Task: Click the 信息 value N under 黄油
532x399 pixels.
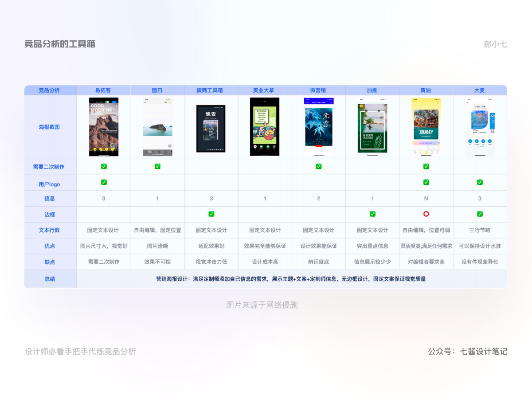Action: coord(426,199)
